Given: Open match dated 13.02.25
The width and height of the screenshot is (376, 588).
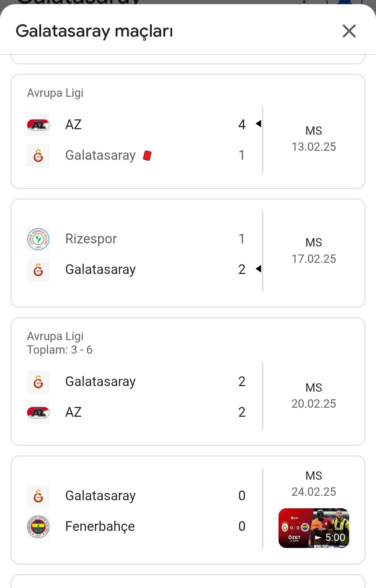Looking at the screenshot, I should tap(188, 132).
